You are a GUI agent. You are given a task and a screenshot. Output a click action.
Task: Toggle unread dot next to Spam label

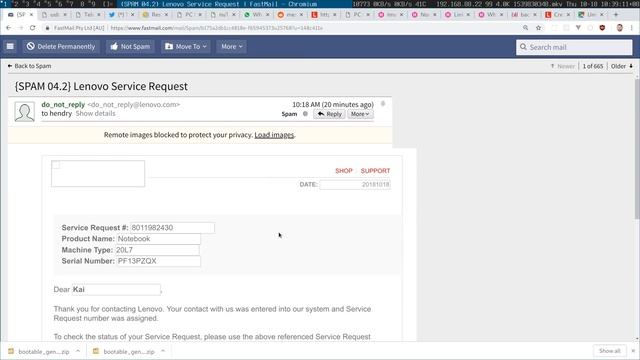[305, 114]
